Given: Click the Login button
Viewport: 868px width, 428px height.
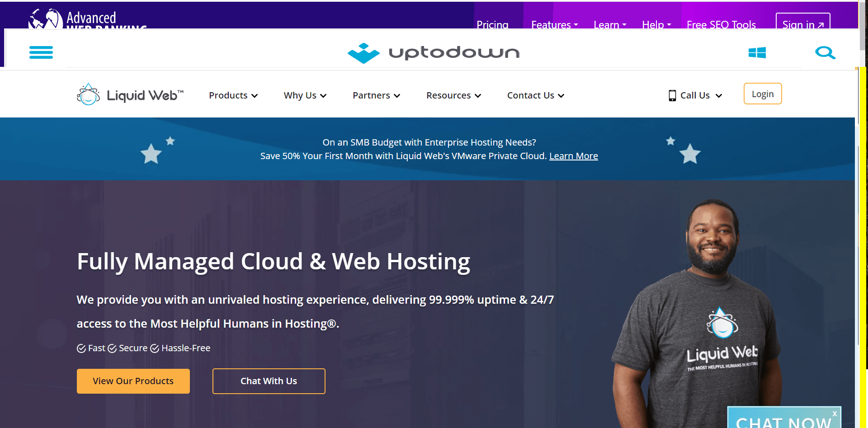Looking at the screenshot, I should [763, 94].
